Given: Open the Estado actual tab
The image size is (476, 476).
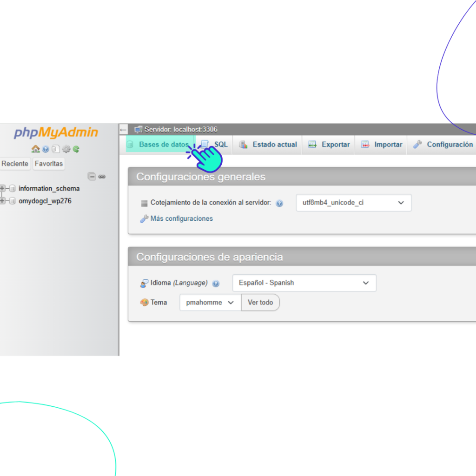Looking at the screenshot, I should coord(268,145).
